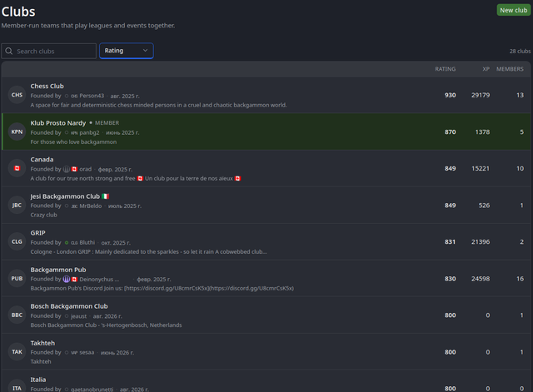
Task: Click the Canadian flag beside Deinonychus
Action: (74, 279)
